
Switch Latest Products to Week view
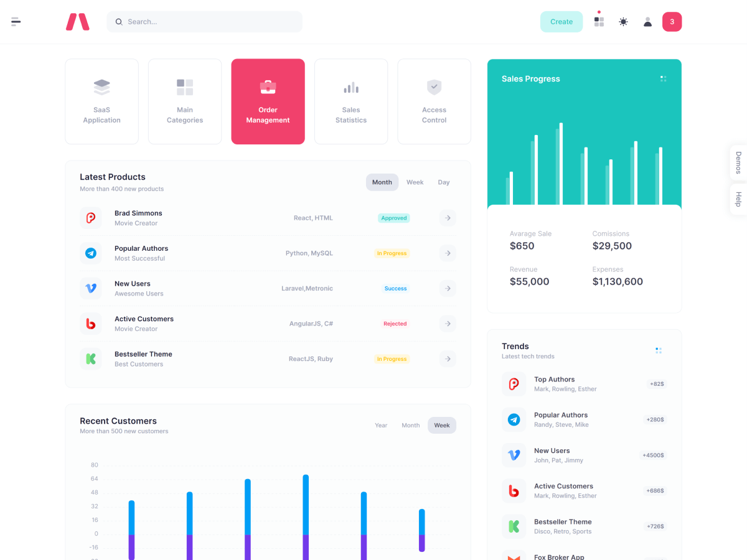click(415, 182)
